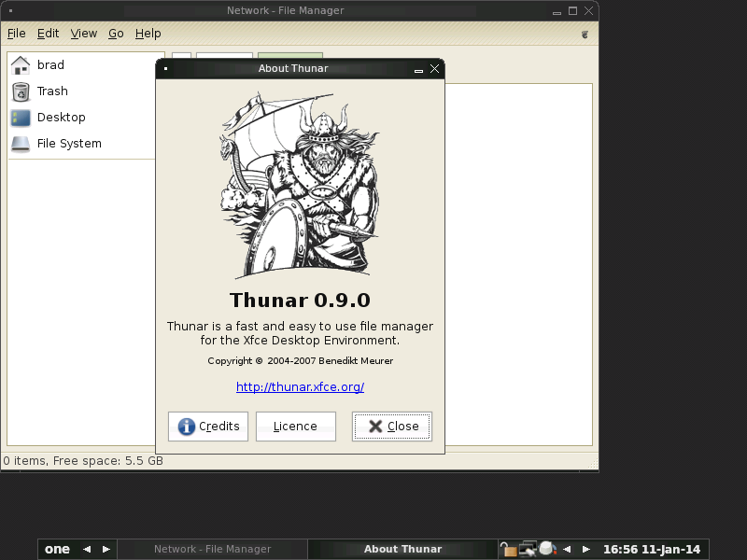Screen dimensions: 747x560
Task: Open the Go menu
Action: tap(116, 34)
